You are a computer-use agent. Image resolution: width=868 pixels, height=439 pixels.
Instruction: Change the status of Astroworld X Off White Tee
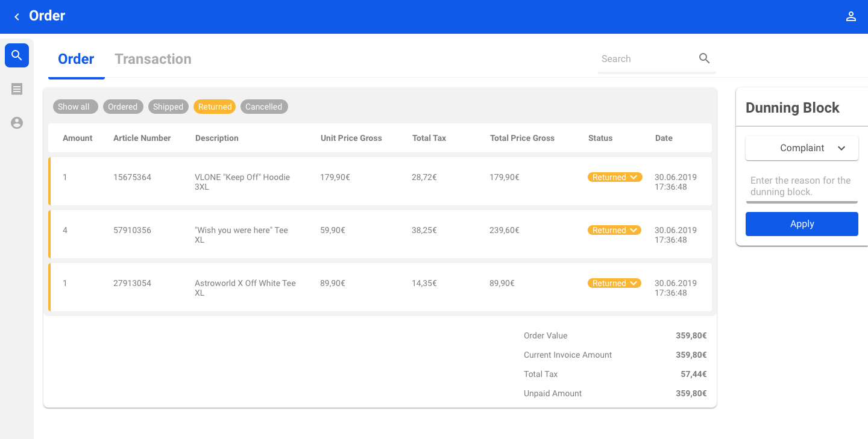click(615, 283)
